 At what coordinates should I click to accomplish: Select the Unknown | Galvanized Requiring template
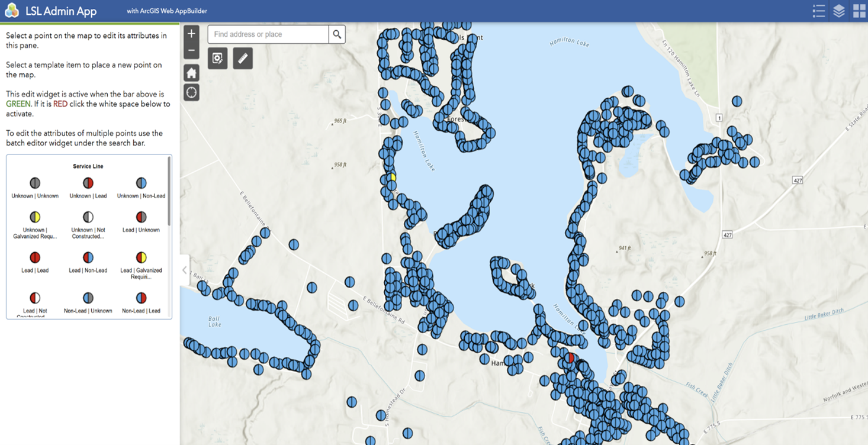coord(34,216)
